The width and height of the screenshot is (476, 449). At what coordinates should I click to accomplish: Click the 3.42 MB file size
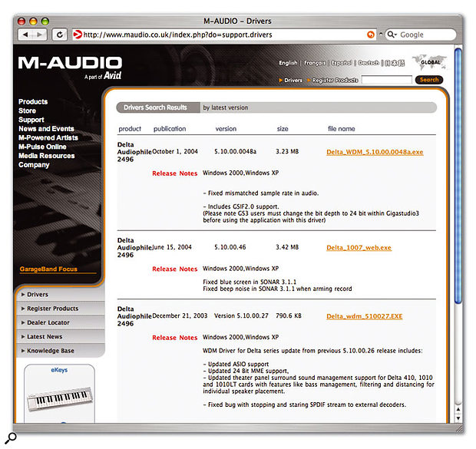pos(287,247)
